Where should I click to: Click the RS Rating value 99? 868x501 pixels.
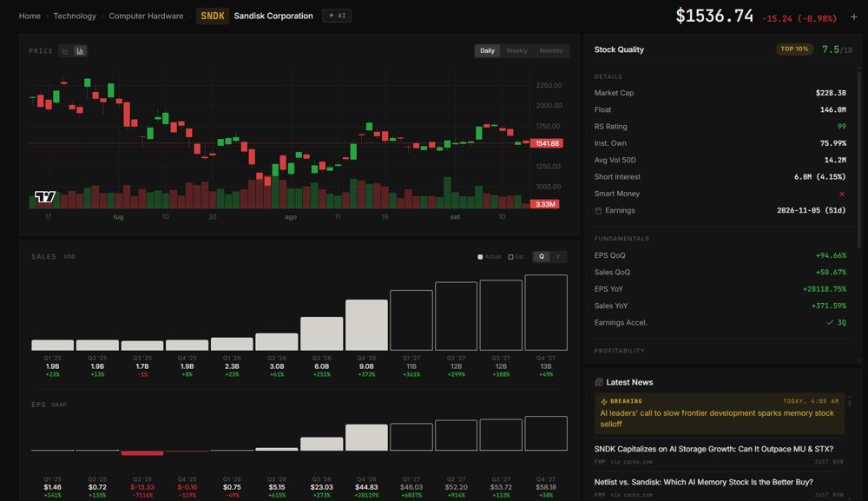[841, 126]
